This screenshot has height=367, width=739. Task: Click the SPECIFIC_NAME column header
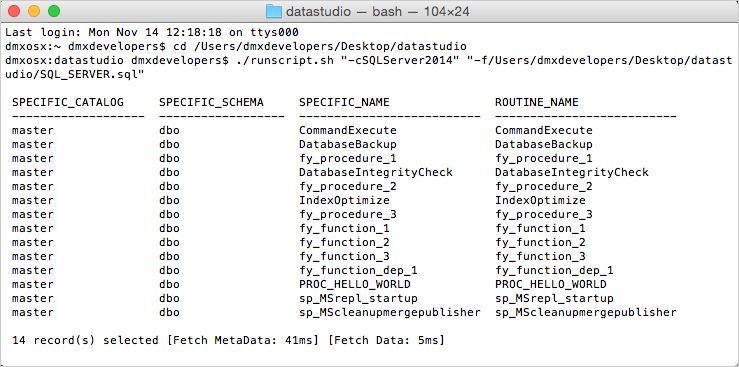[x=344, y=102]
